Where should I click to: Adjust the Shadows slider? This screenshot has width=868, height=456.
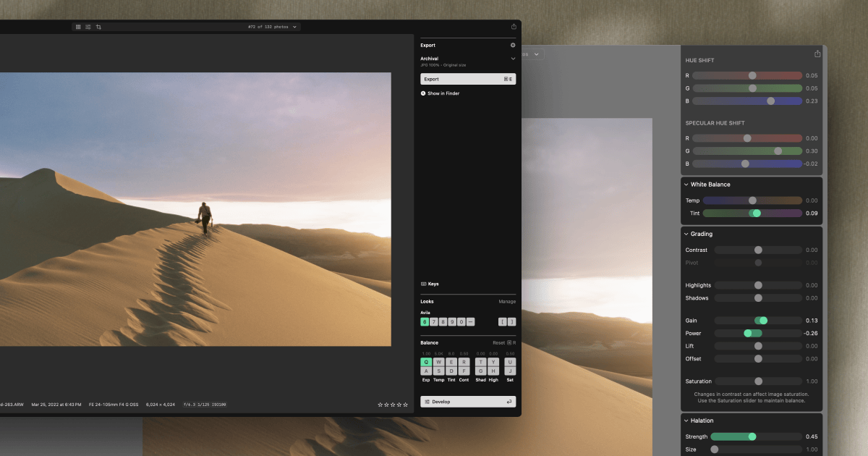(758, 298)
